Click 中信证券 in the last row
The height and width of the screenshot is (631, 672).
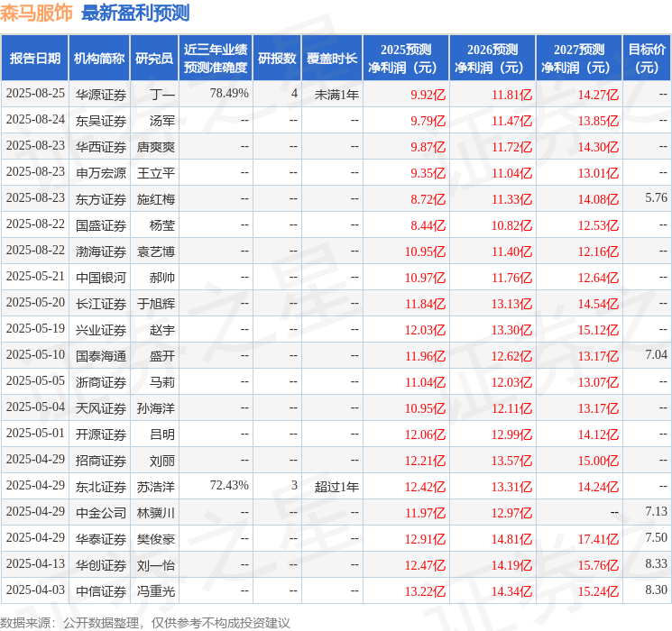pyautogui.click(x=100, y=591)
